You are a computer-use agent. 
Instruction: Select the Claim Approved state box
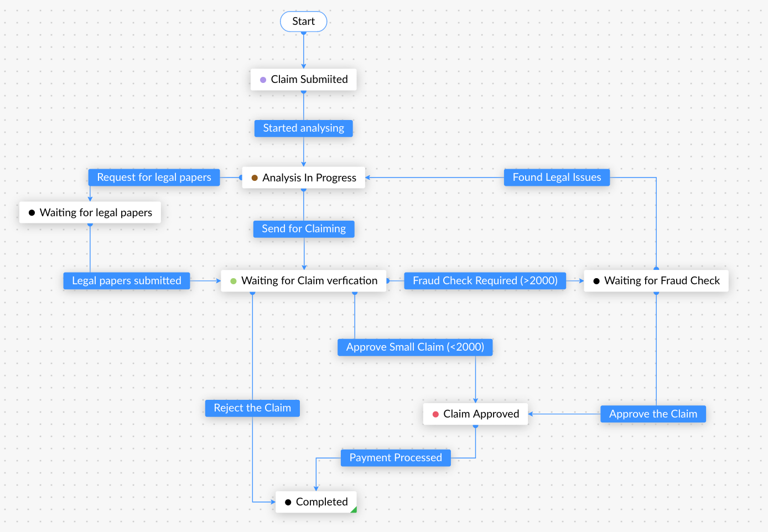pyautogui.click(x=475, y=414)
